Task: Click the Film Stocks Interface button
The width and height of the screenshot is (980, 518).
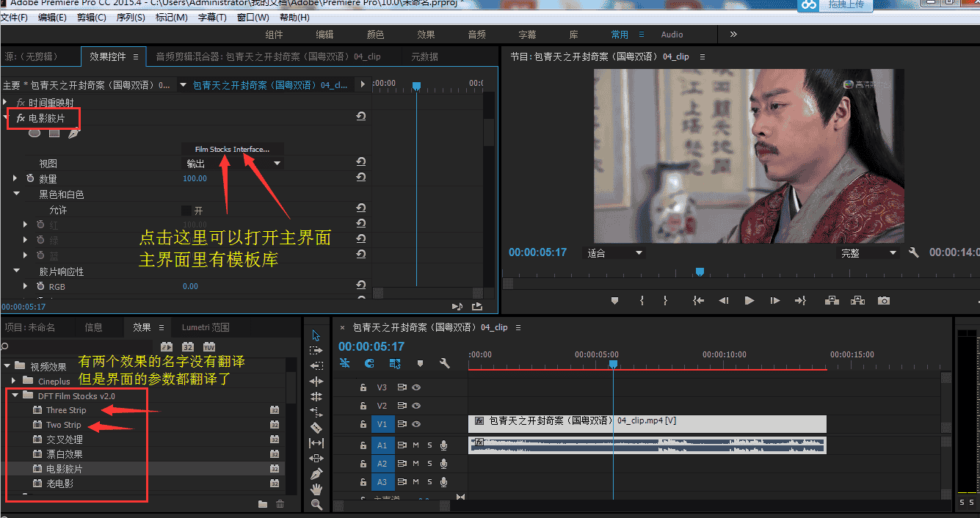Action: 232,148
